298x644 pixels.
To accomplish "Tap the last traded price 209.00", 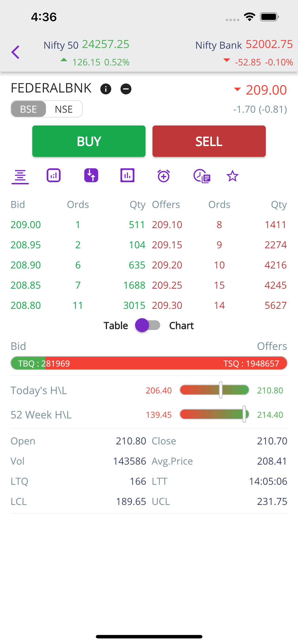I will [266, 90].
